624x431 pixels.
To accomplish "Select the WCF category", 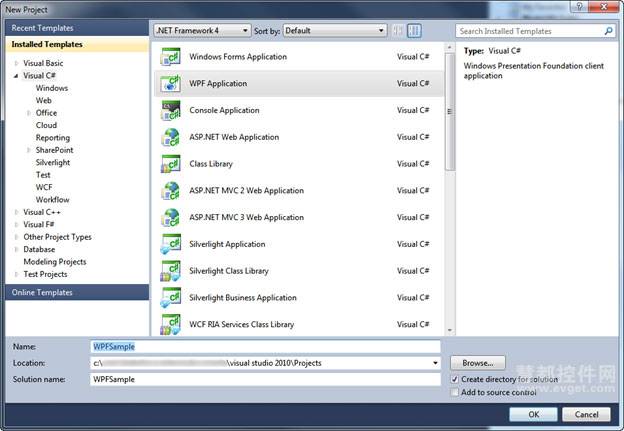I will point(44,187).
